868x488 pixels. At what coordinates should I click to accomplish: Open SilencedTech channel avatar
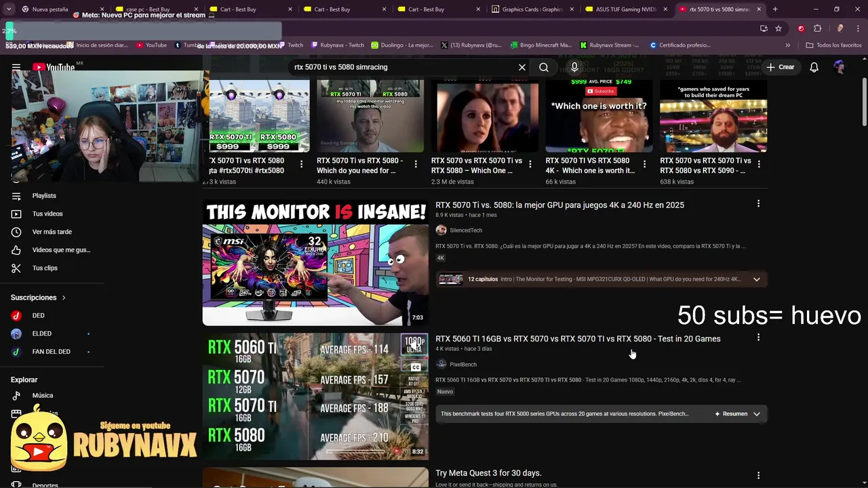[x=441, y=230]
